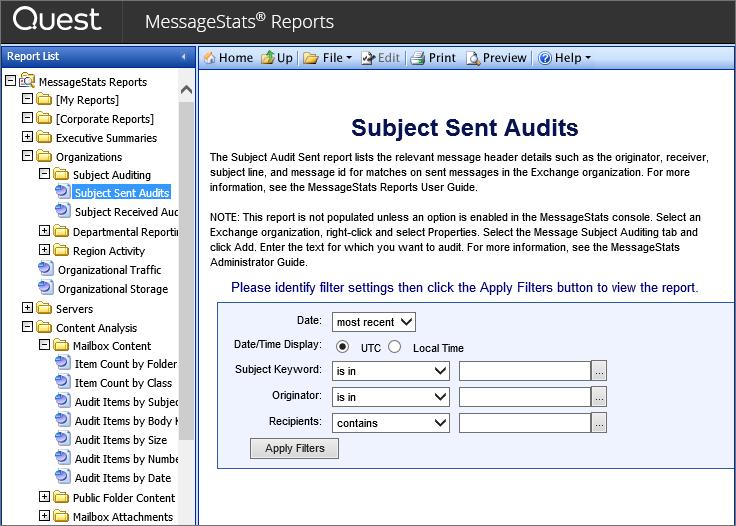Click the Executive Summaries folder icon

pos(44,137)
